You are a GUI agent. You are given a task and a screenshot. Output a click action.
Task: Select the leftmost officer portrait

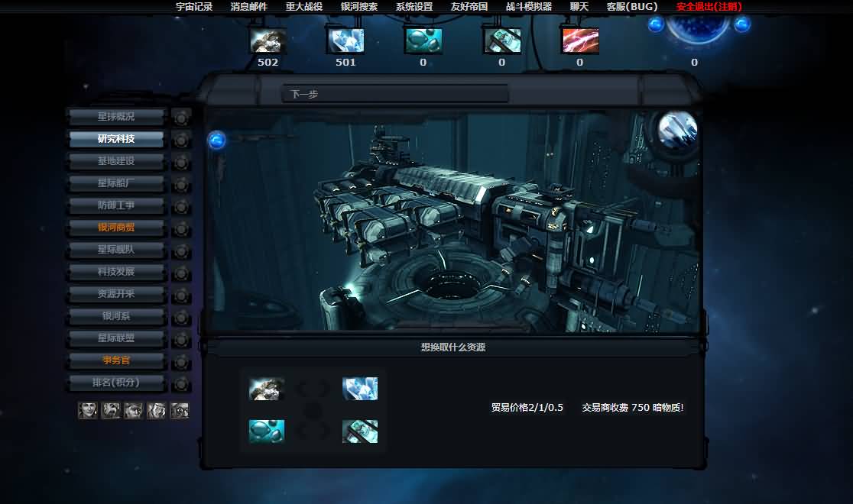88,410
